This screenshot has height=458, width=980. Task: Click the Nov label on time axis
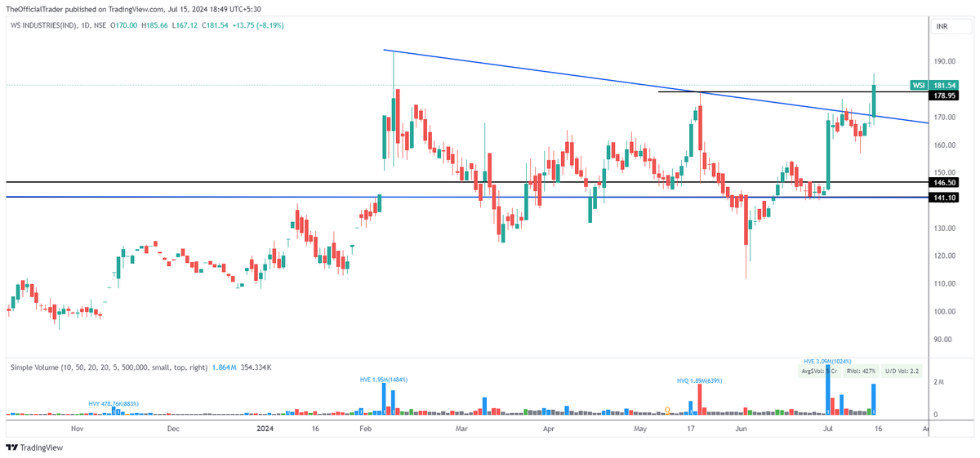coord(78,428)
